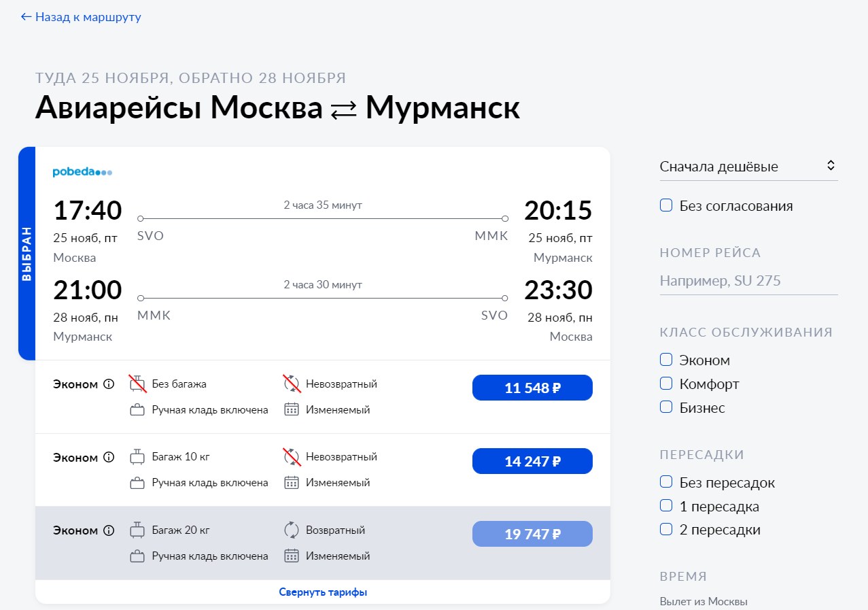This screenshot has height=610, width=868.
Task: Click the crossed-out luggage 'Без багажа' icon
Action: [x=138, y=384]
